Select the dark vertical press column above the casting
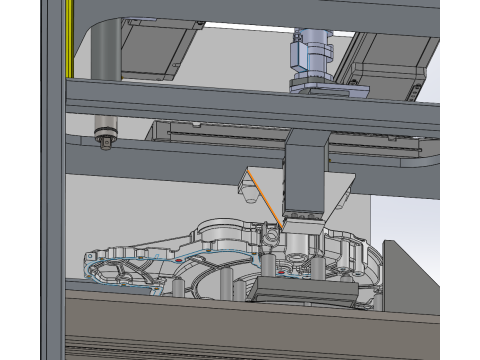 (304, 173)
